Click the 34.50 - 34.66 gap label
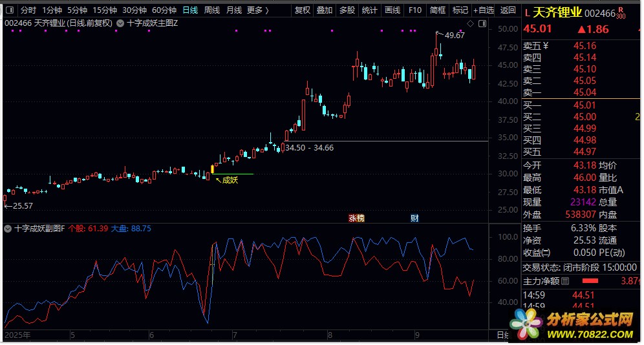 pos(309,148)
